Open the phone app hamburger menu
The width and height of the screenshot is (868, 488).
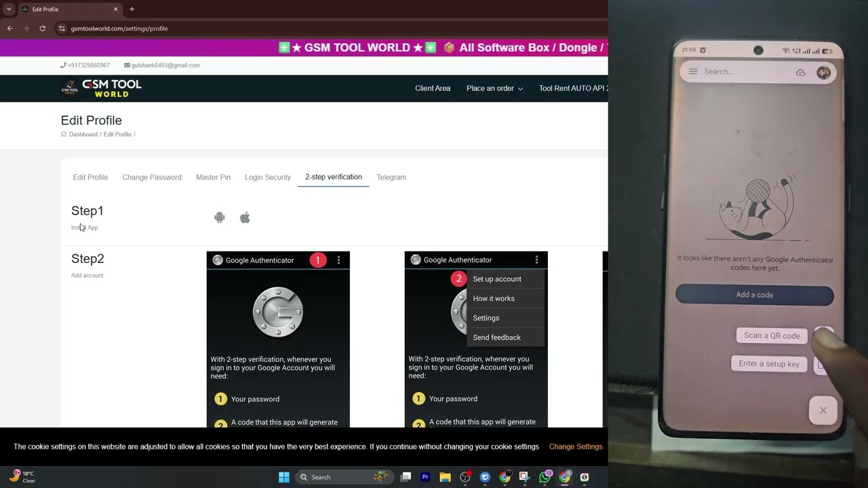coord(693,71)
